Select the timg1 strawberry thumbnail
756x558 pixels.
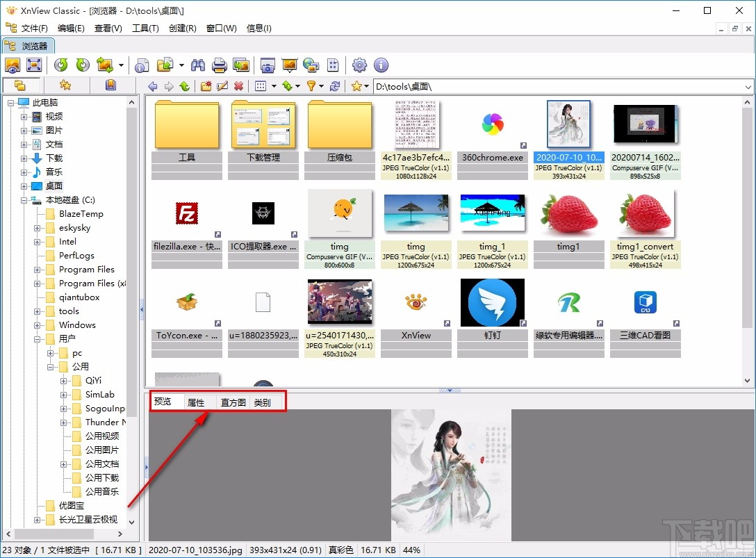[x=568, y=213]
